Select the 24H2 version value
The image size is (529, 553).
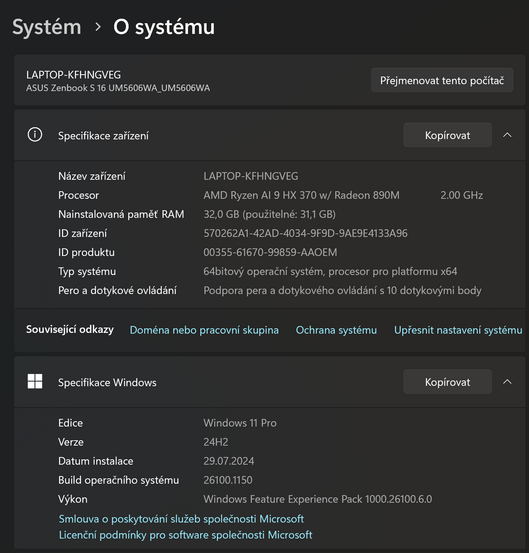pos(215,442)
